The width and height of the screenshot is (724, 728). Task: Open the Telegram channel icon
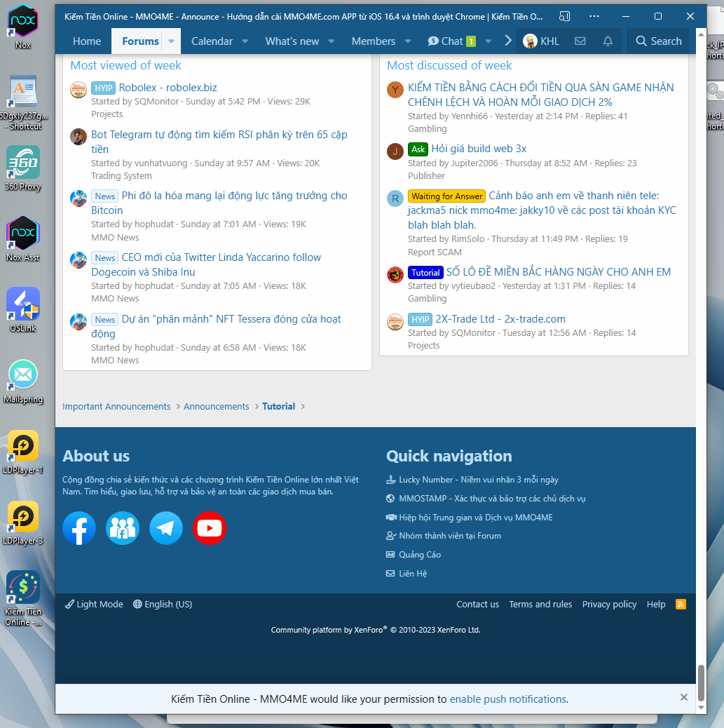click(166, 528)
